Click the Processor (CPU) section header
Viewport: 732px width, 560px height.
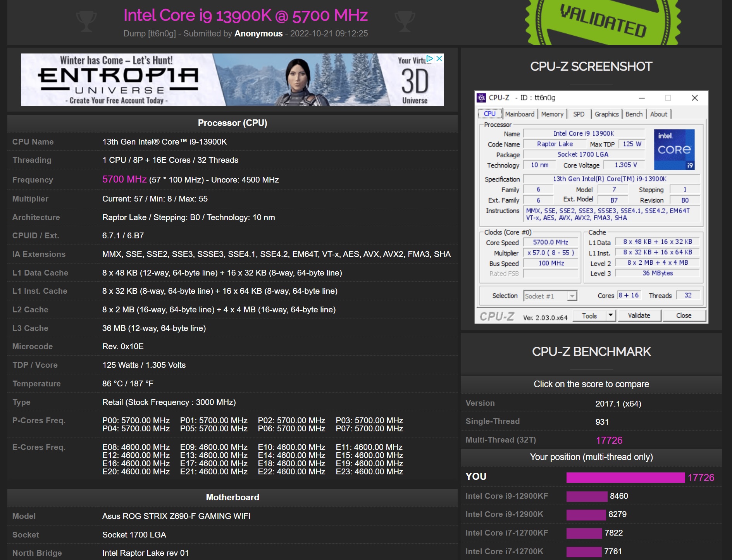tap(233, 123)
